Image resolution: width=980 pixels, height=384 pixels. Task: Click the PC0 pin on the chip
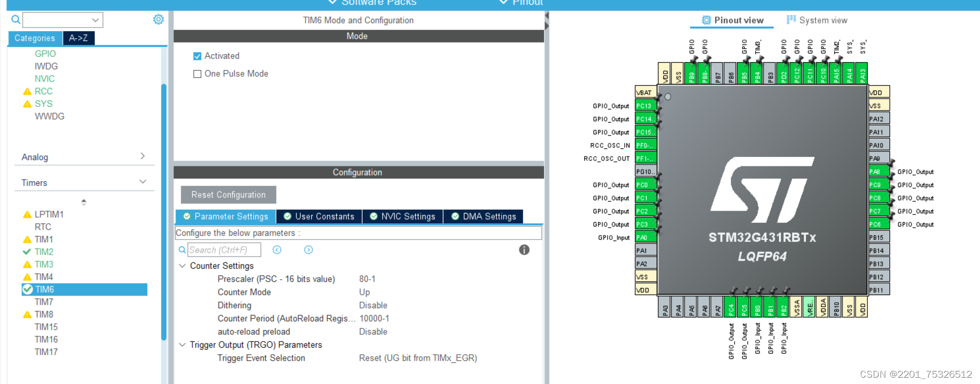pyautogui.click(x=646, y=185)
